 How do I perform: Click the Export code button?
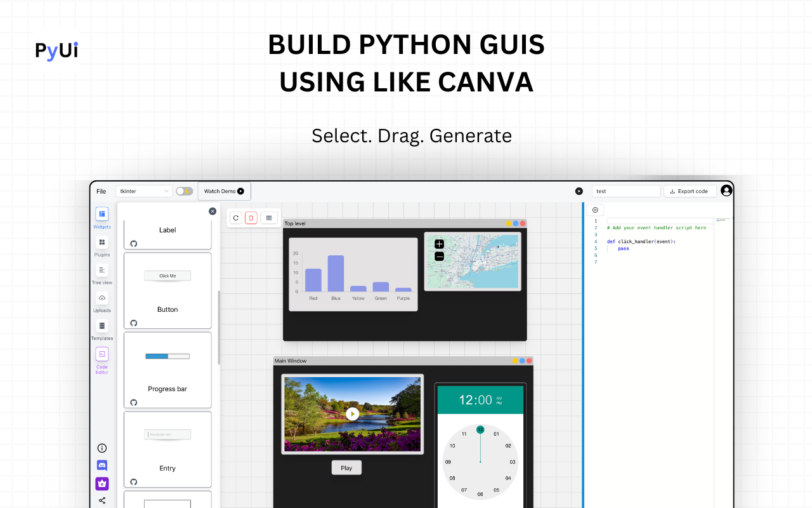pyautogui.click(x=690, y=191)
